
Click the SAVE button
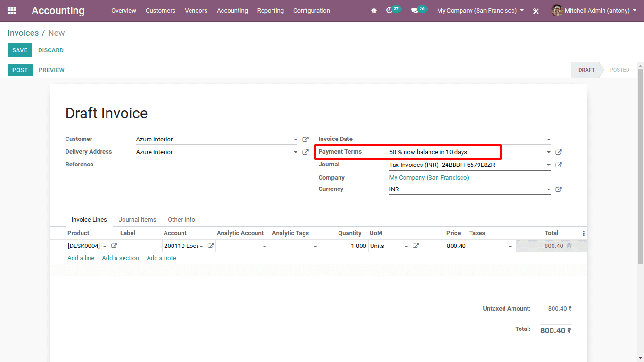20,50
